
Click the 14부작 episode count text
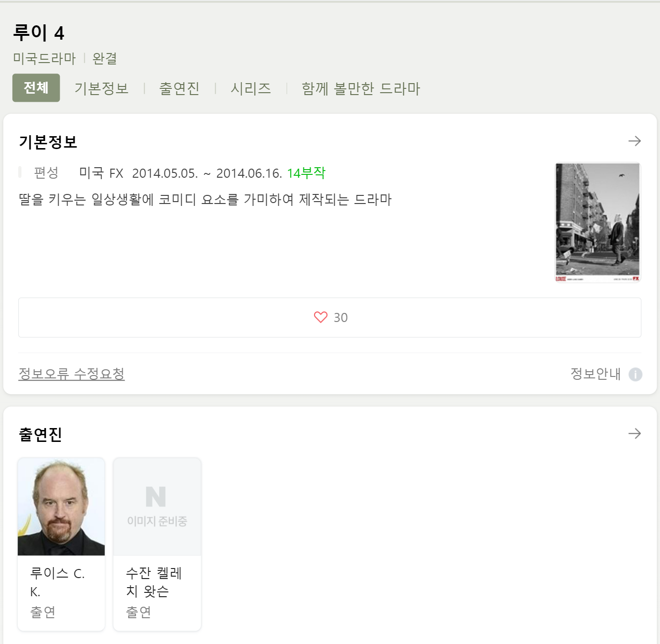click(306, 173)
